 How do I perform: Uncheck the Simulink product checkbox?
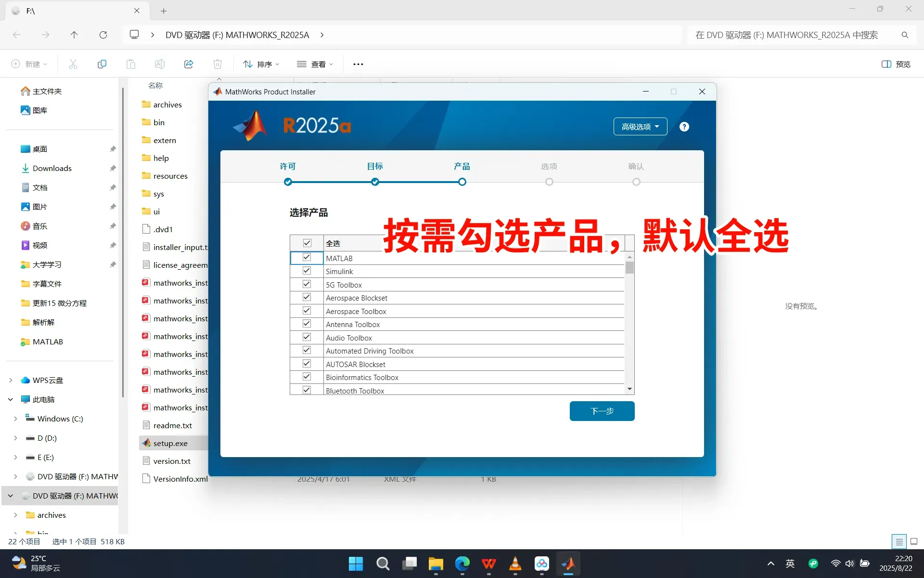(307, 271)
